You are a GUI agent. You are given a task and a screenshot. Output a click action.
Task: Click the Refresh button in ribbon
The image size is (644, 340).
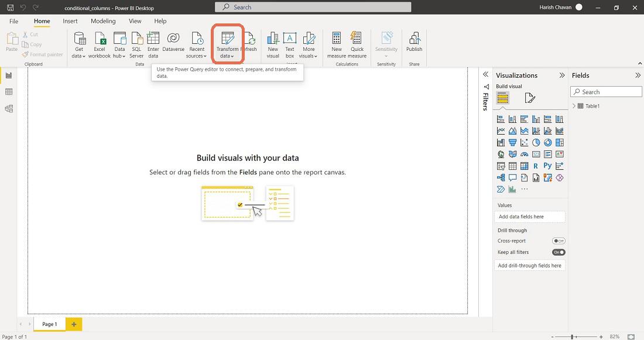pos(251,42)
